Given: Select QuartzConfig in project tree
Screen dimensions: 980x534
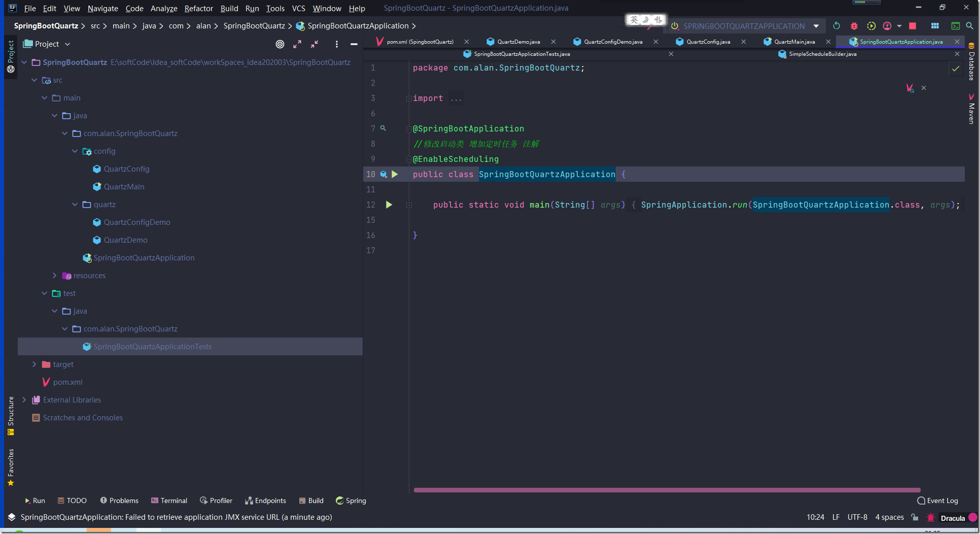Looking at the screenshot, I should coord(126,169).
